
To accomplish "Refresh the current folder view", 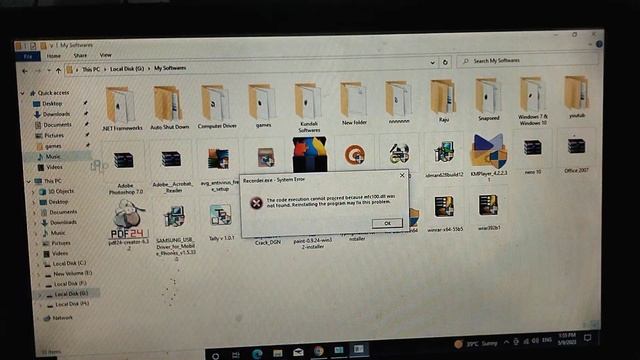I will pos(445,62).
